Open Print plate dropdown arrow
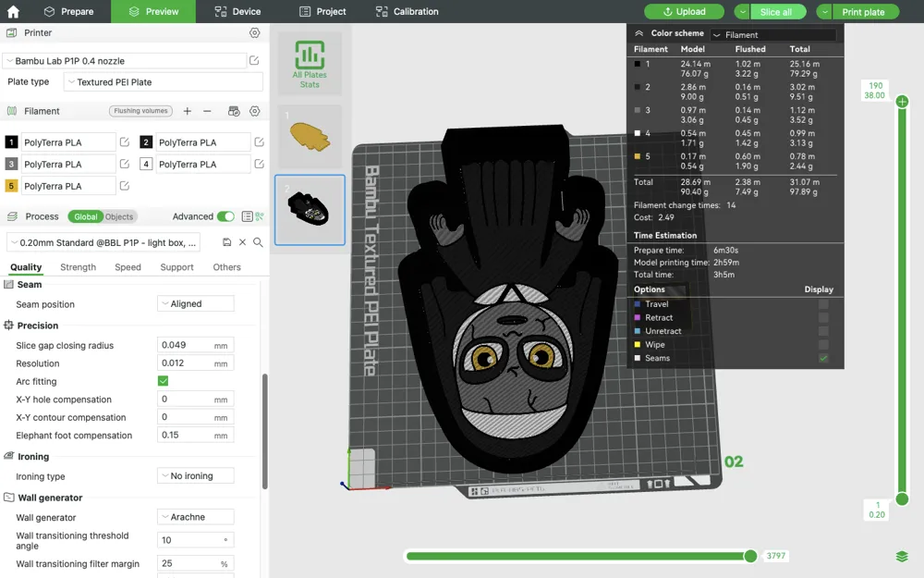The width and height of the screenshot is (924, 578). point(824,12)
